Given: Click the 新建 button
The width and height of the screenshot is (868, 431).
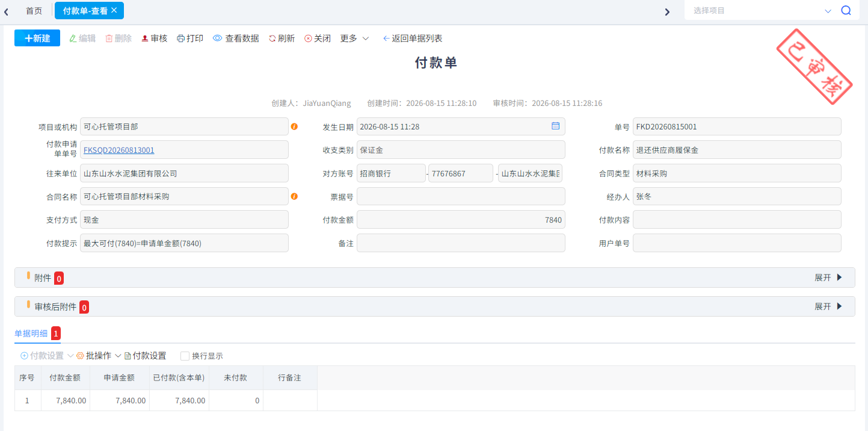Looking at the screenshot, I should coord(37,38).
